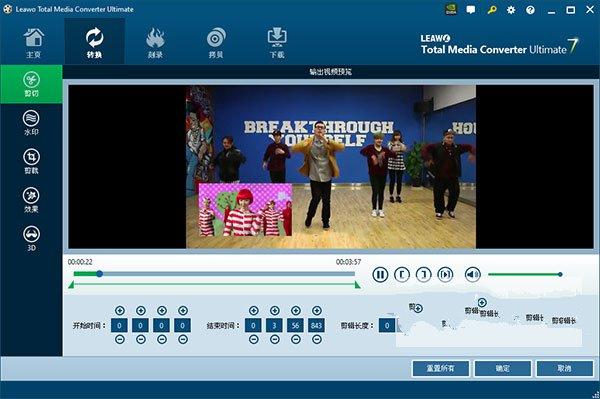Set trim start with left bracket button

pyautogui.click(x=402, y=274)
